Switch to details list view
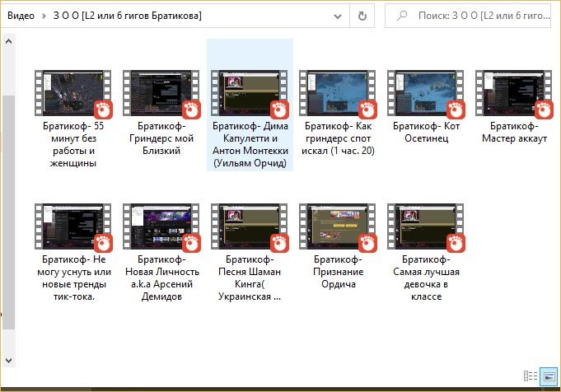Image resolution: width=561 pixels, height=392 pixels. tap(531, 376)
